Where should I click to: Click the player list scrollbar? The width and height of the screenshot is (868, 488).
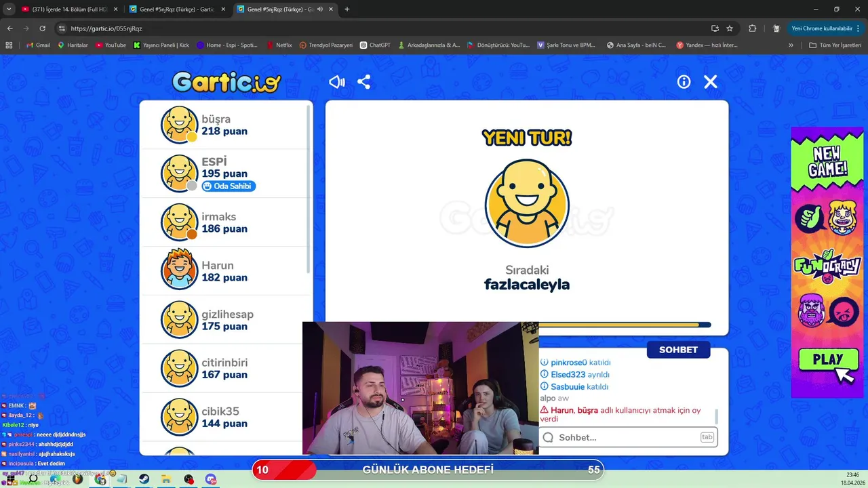pos(309,190)
